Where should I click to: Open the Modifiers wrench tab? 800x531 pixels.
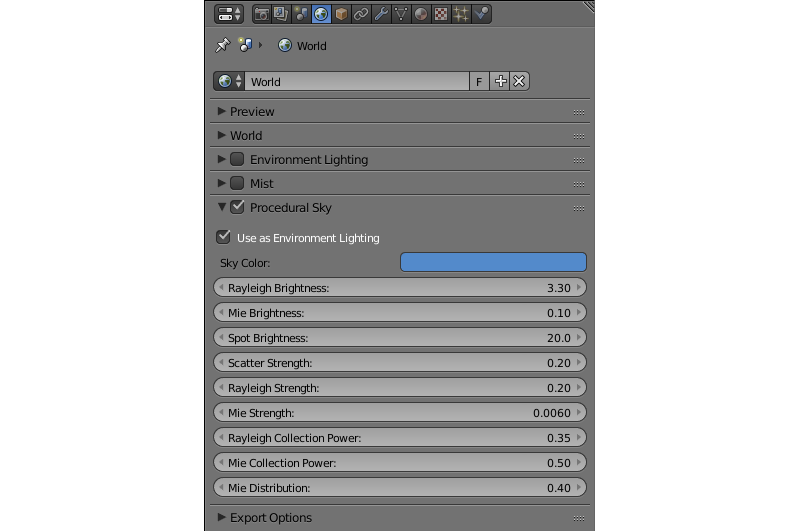point(381,14)
